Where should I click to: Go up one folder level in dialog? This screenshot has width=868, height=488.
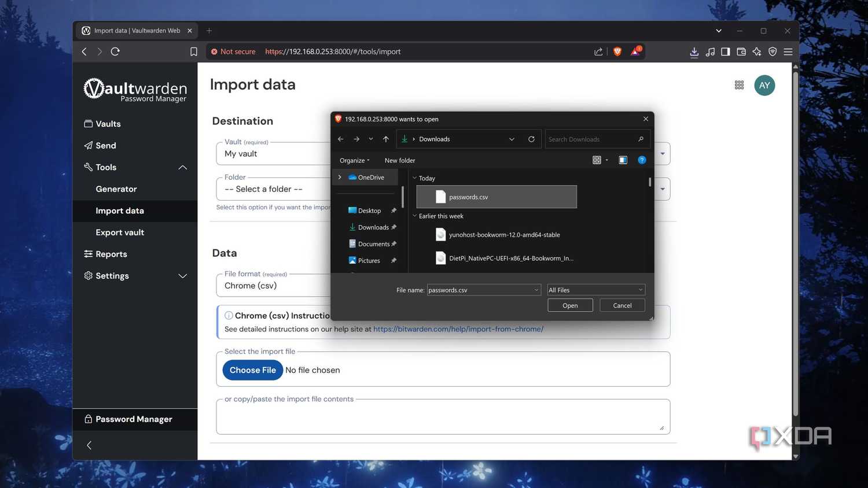click(386, 139)
